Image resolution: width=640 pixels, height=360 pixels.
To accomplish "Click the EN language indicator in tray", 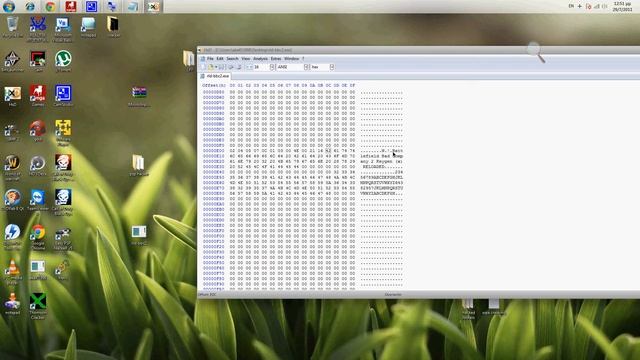I will pyautogui.click(x=571, y=6).
